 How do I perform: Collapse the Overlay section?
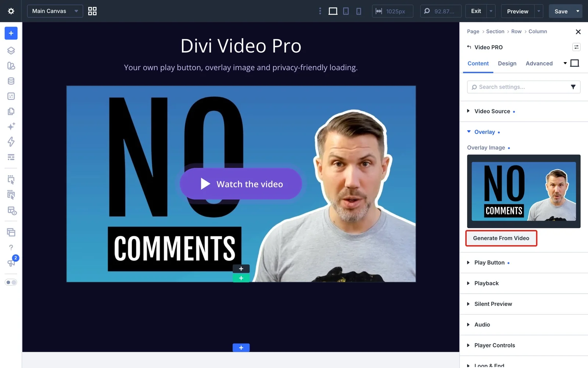click(x=524, y=132)
